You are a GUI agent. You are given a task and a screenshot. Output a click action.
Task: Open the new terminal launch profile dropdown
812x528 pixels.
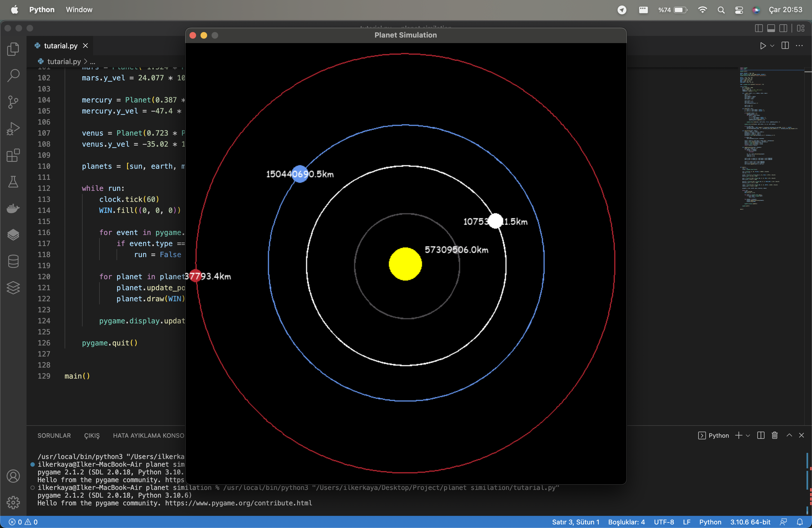(x=748, y=435)
